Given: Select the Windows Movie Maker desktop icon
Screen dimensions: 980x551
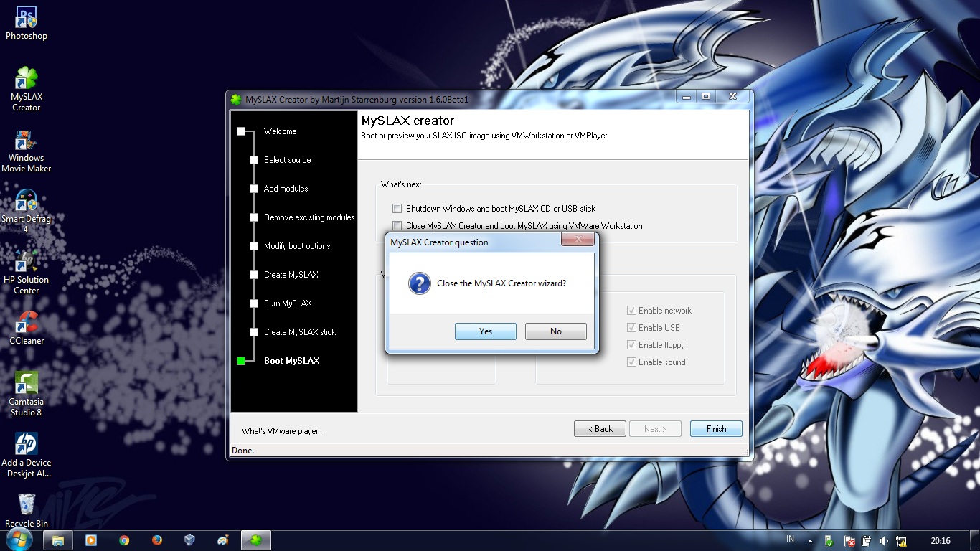Looking at the screenshot, I should coord(26,151).
